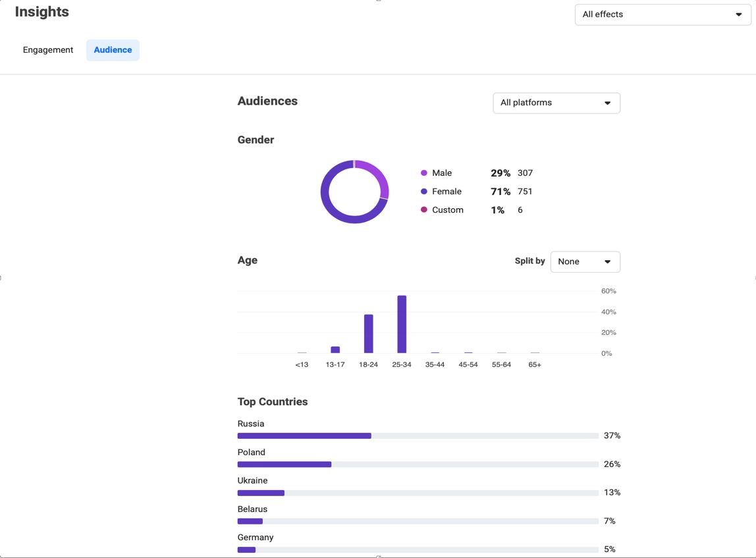Expand the All platforms dropdown
The width and height of the screenshot is (756, 558).
point(556,103)
